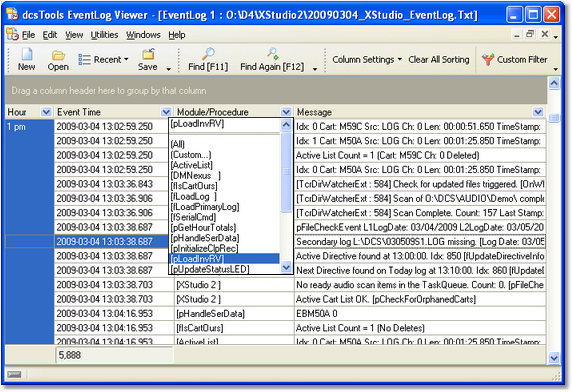Click the standard toolbar overflow arrow after Save
This screenshot has height=392, width=572.
pos(169,69)
